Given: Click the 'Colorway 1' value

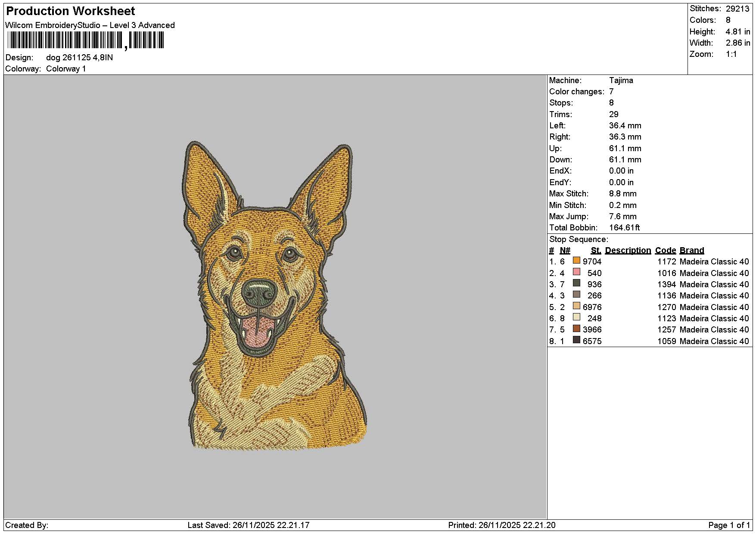Looking at the screenshot, I should click(x=66, y=68).
